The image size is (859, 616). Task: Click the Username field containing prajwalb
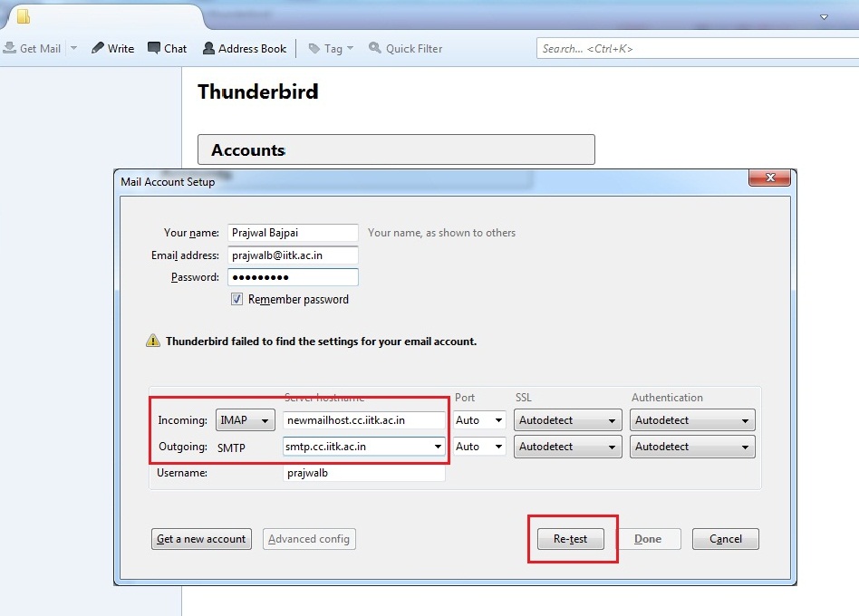(363, 473)
